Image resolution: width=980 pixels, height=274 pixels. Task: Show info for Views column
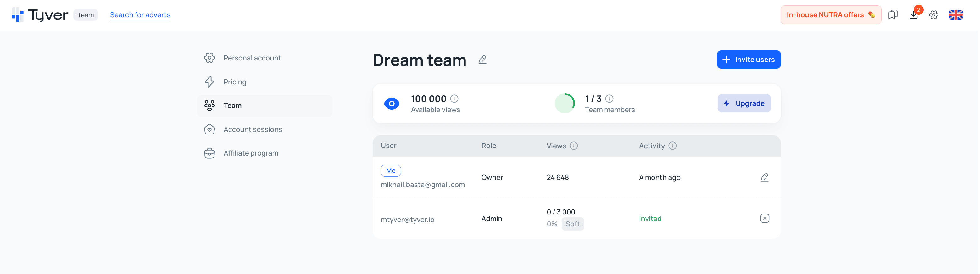point(574,146)
